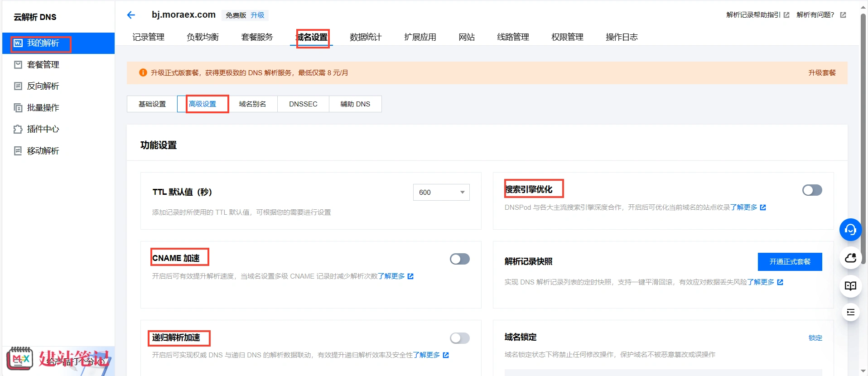Open the TTL 默认值 600 dropdown
This screenshot has height=376, width=868.
point(441,192)
